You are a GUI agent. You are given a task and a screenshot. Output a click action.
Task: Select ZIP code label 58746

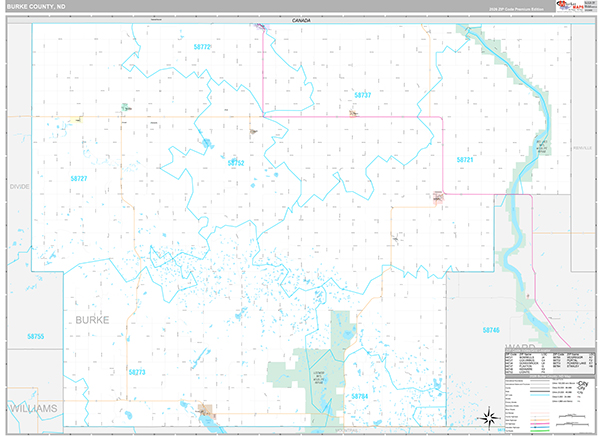click(491, 330)
